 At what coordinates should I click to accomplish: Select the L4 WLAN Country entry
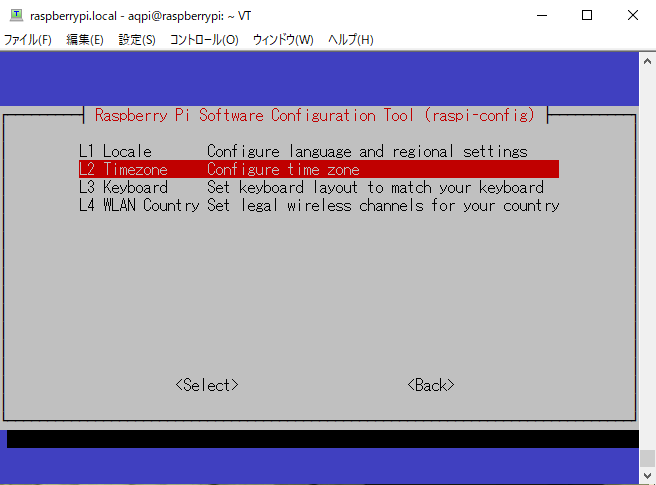tap(319, 205)
